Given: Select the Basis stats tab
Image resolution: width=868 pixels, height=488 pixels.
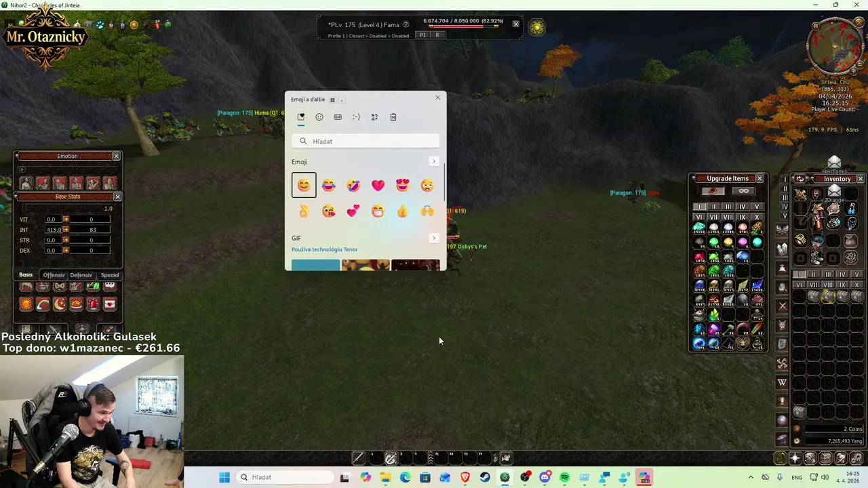Looking at the screenshot, I should tap(26, 275).
